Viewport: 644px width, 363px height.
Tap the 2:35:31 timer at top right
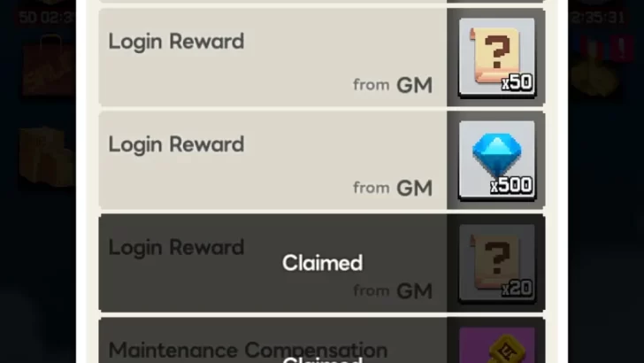(x=598, y=18)
